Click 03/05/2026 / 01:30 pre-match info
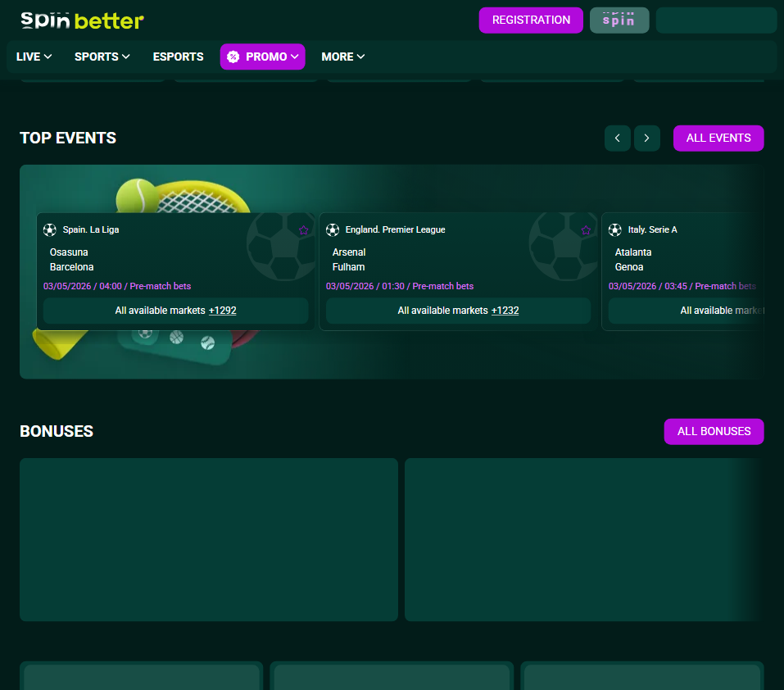784x690 pixels. tap(400, 286)
